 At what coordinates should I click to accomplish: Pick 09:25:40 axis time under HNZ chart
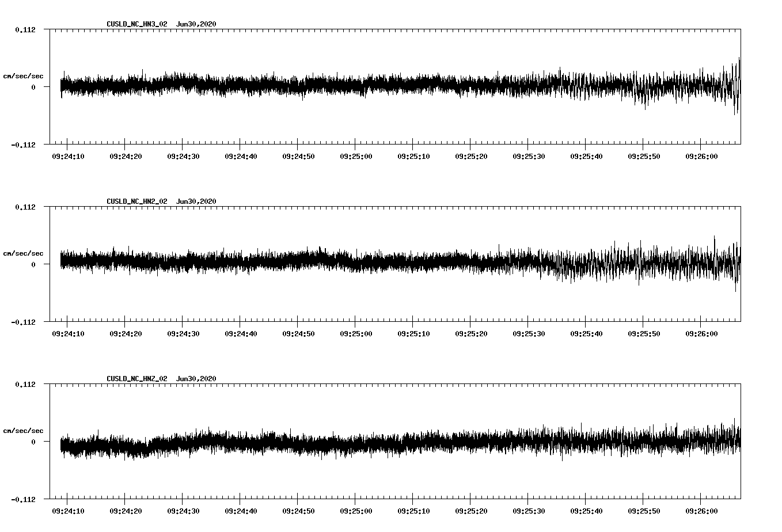[x=586, y=511]
